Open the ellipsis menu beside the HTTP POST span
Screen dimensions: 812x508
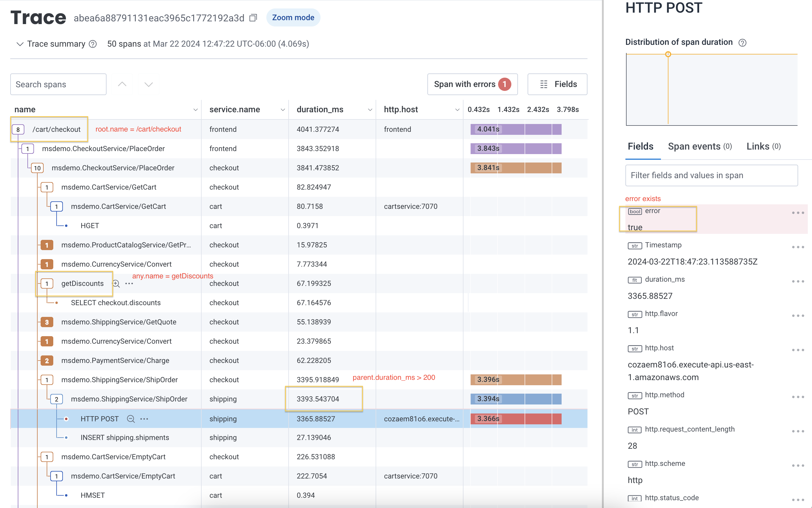pyautogui.click(x=144, y=419)
